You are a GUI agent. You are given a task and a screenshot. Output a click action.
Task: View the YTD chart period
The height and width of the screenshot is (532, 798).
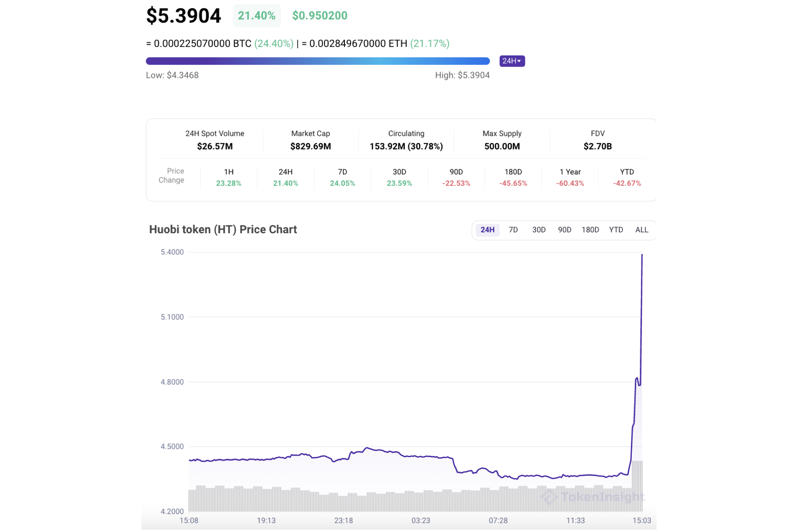(x=616, y=230)
